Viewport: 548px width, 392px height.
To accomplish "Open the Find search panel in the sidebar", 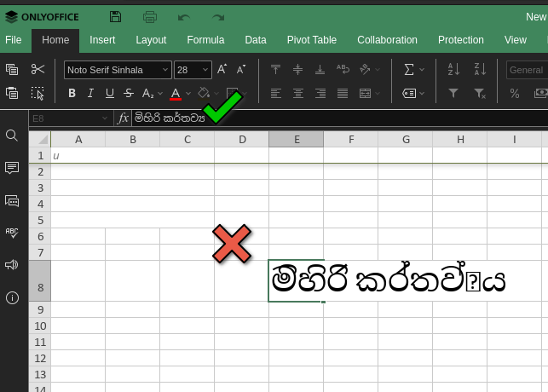I will [x=12, y=135].
